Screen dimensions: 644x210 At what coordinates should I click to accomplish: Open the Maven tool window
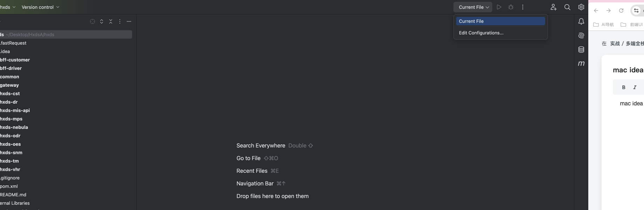(581, 64)
